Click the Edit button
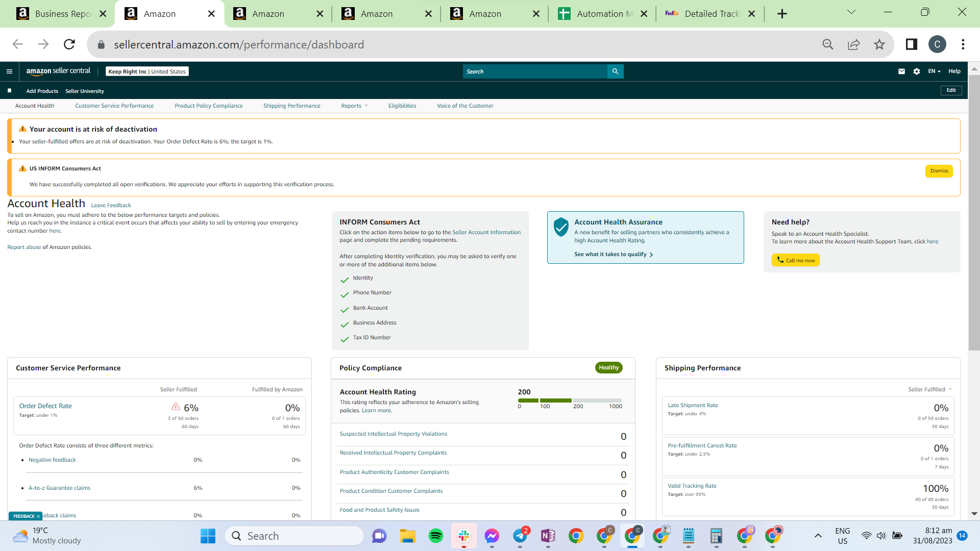 tap(951, 90)
